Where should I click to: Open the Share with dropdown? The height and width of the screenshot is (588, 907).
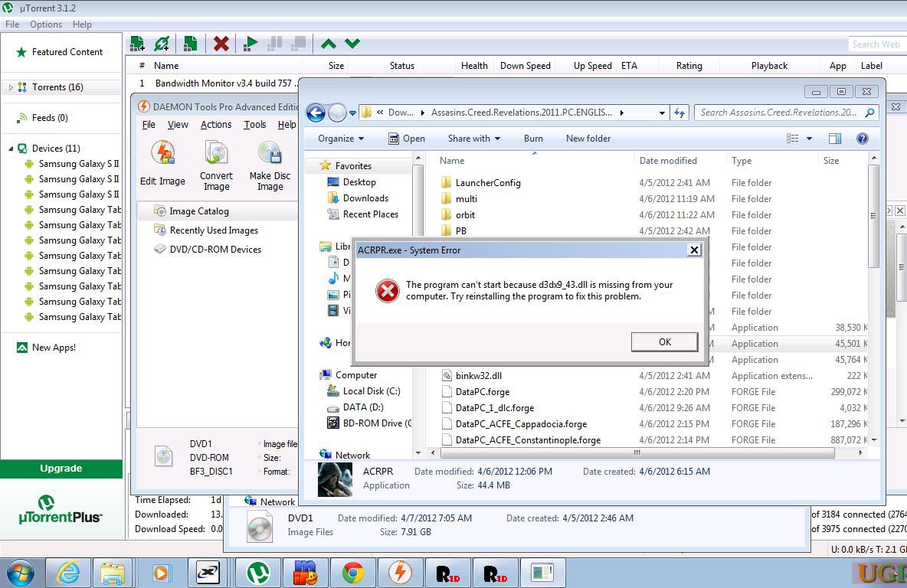point(473,139)
